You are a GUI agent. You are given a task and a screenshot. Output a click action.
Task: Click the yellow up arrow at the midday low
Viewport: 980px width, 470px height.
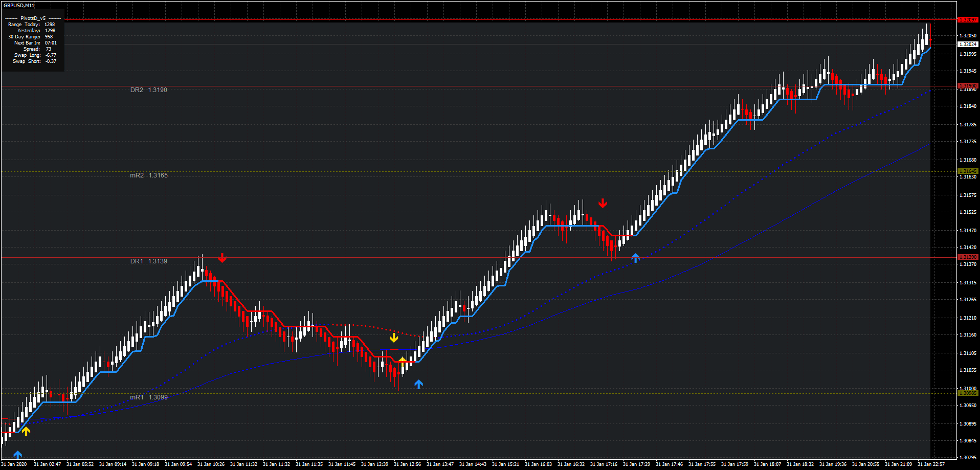tap(403, 362)
